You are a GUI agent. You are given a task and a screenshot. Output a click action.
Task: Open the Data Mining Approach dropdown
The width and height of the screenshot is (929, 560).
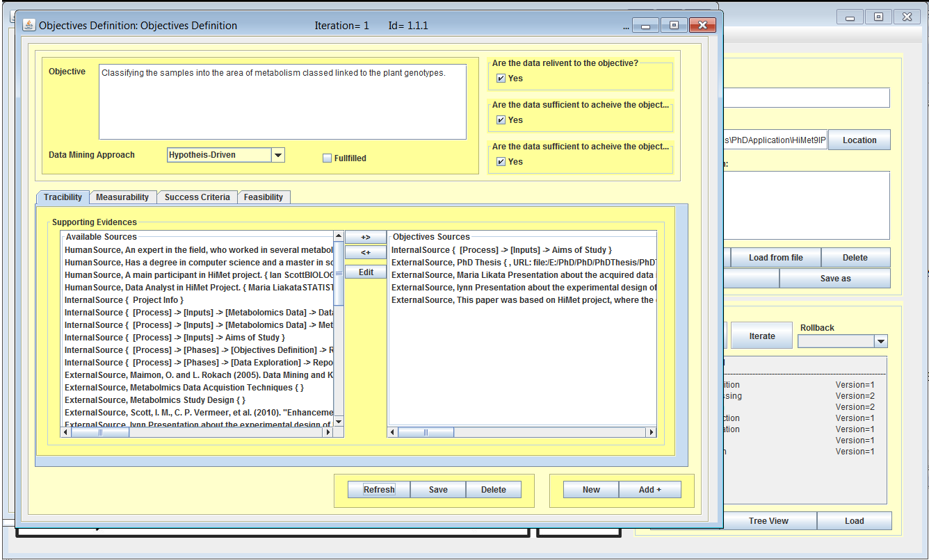tap(277, 156)
